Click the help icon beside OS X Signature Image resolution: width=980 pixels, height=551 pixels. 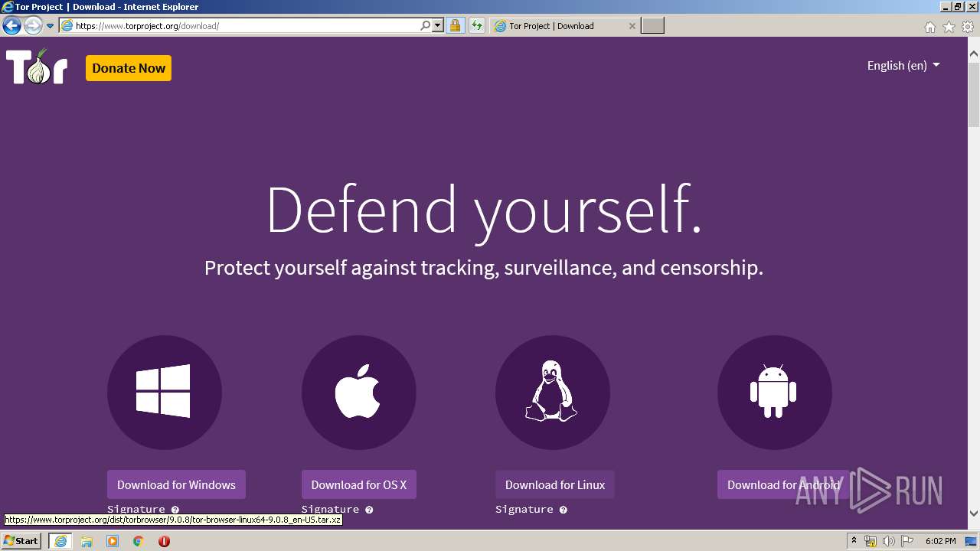369,510
